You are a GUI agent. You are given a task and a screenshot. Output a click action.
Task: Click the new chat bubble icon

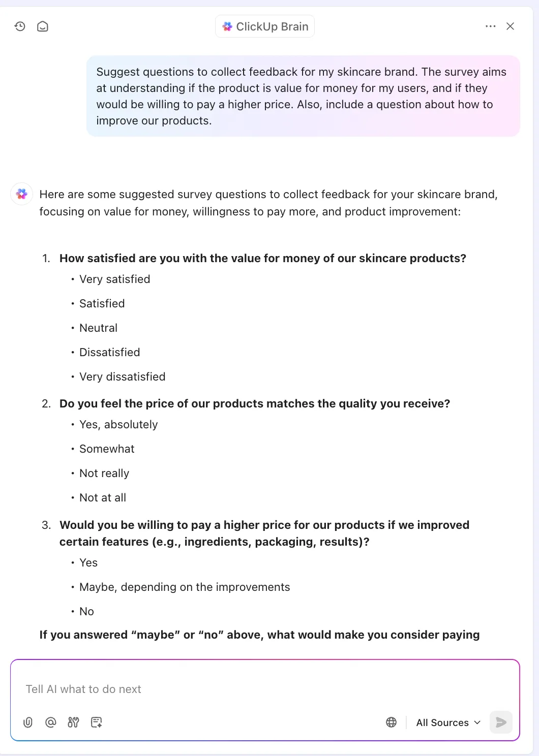[43, 26]
